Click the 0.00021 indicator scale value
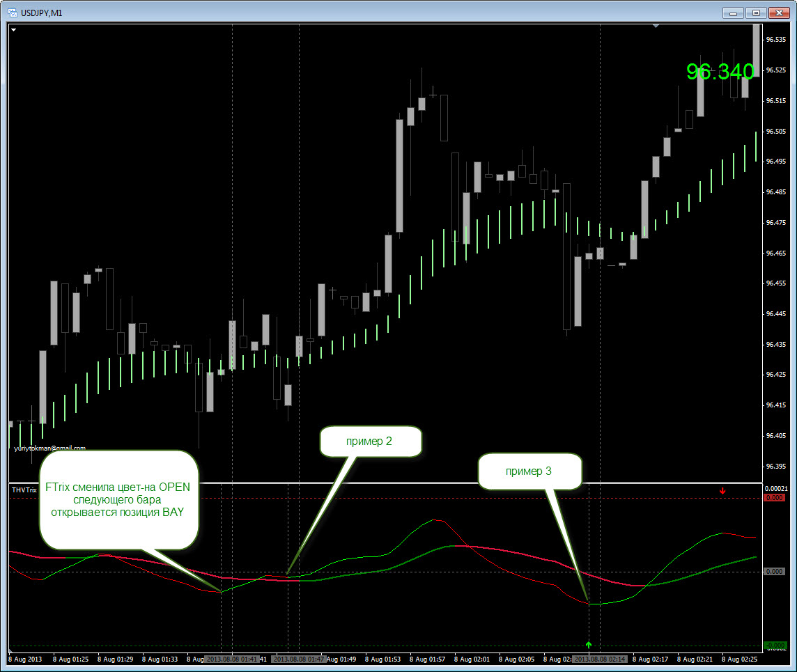 (x=776, y=489)
